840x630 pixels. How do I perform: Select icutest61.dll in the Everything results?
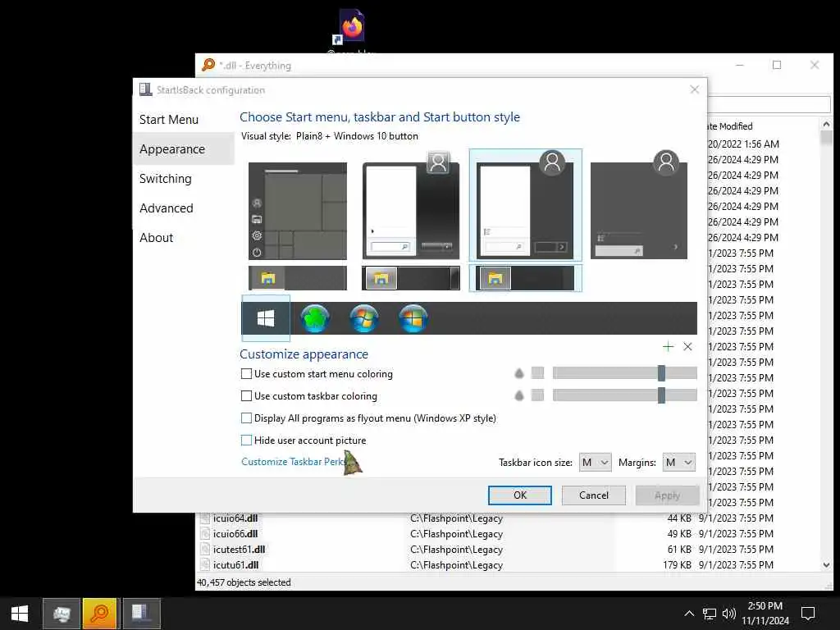[239, 549]
